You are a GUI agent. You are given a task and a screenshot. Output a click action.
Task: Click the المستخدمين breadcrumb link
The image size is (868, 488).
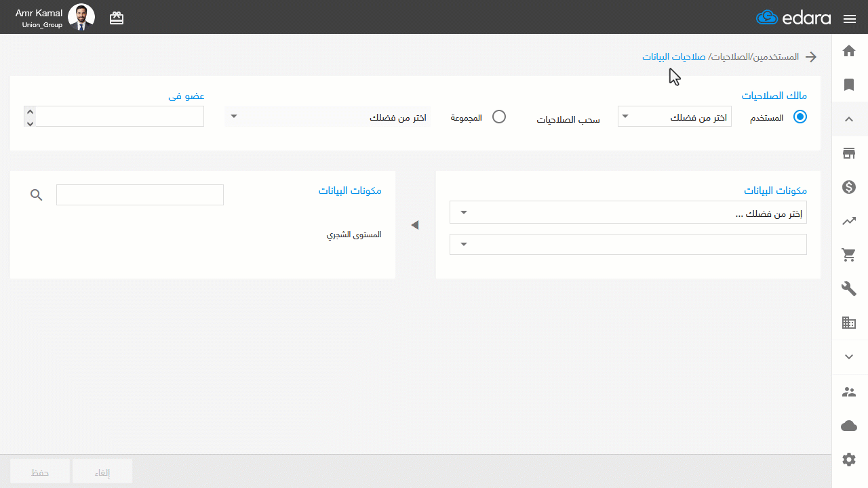pos(776,57)
